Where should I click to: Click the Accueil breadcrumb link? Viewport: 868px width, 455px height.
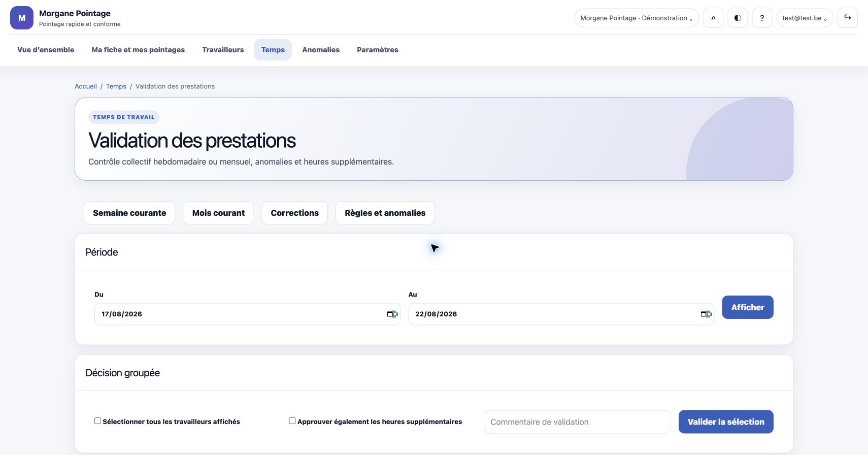(x=86, y=86)
